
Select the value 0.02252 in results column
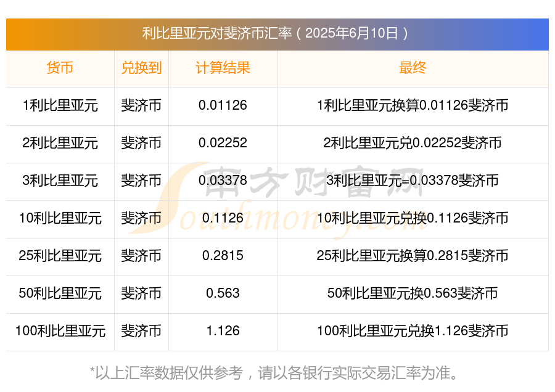(x=223, y=143)
